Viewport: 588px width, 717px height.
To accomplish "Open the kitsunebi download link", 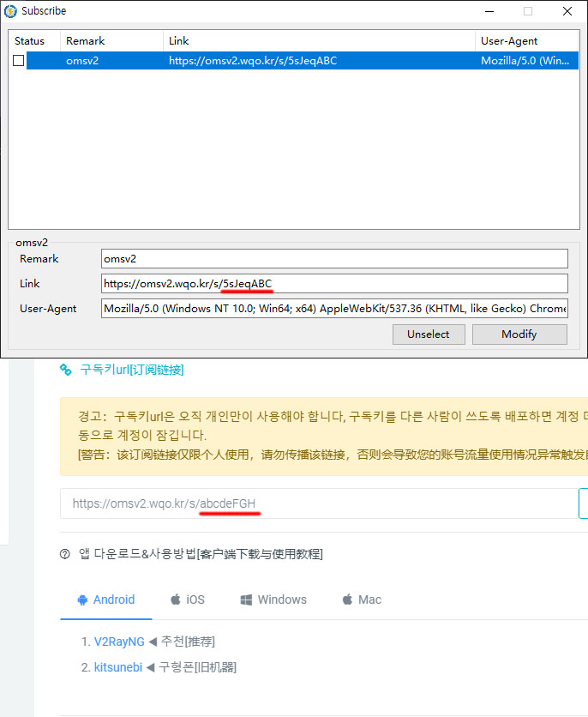I will pos(117,667).
